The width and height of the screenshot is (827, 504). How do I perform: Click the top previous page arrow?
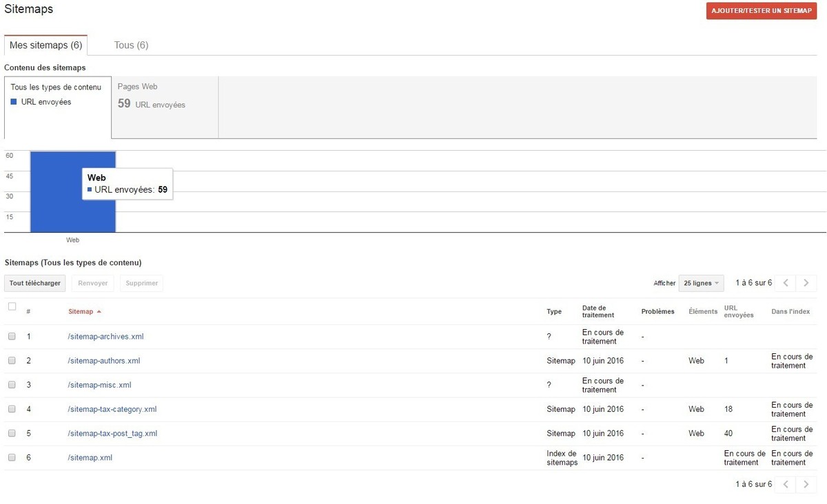click(786, 283)
